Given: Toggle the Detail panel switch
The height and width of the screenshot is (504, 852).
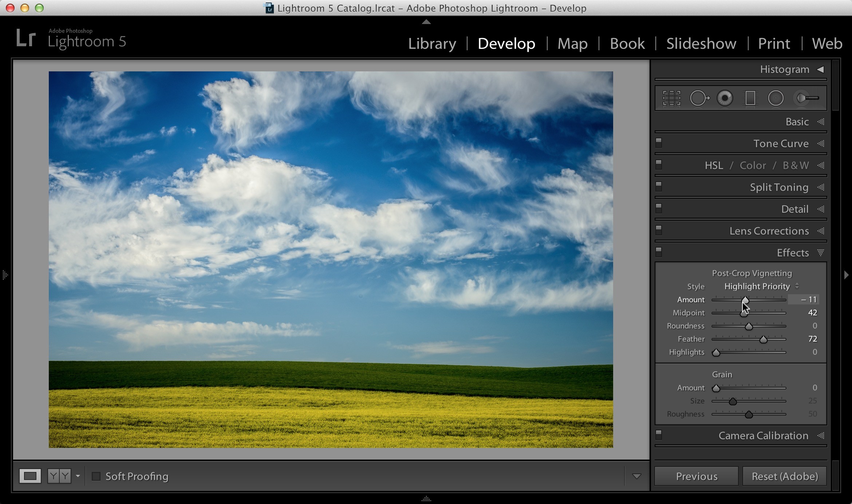Looking at the screenshot, I should [659, 208].
